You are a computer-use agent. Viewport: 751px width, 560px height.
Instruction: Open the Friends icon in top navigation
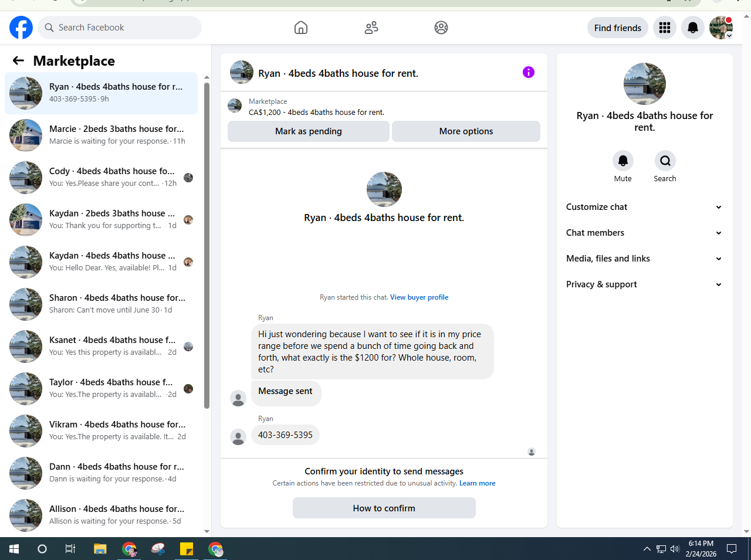(371, 28)
